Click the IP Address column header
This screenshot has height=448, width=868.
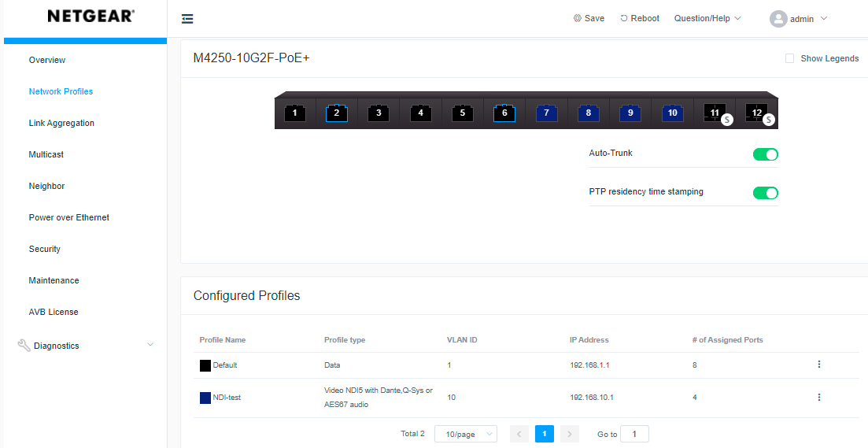tap(589, 340)
